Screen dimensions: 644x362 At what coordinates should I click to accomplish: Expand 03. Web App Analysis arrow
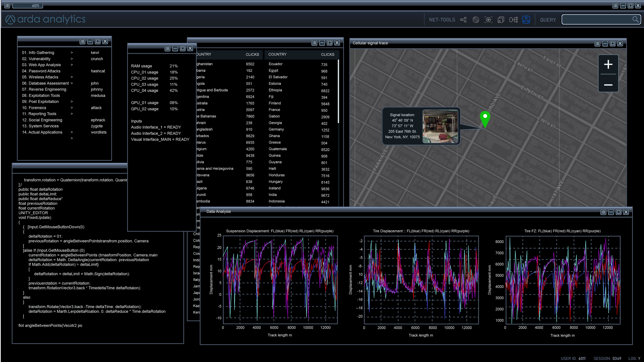click(x=72, y=65)
